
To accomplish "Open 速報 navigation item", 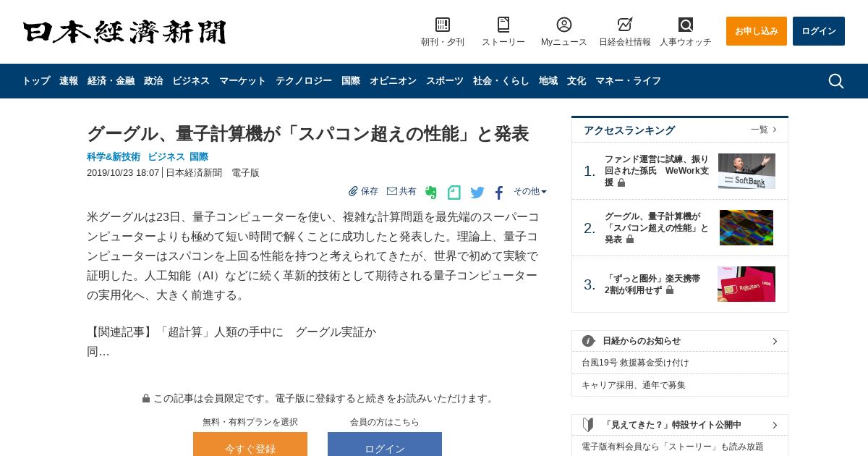I will coord(69,81).
